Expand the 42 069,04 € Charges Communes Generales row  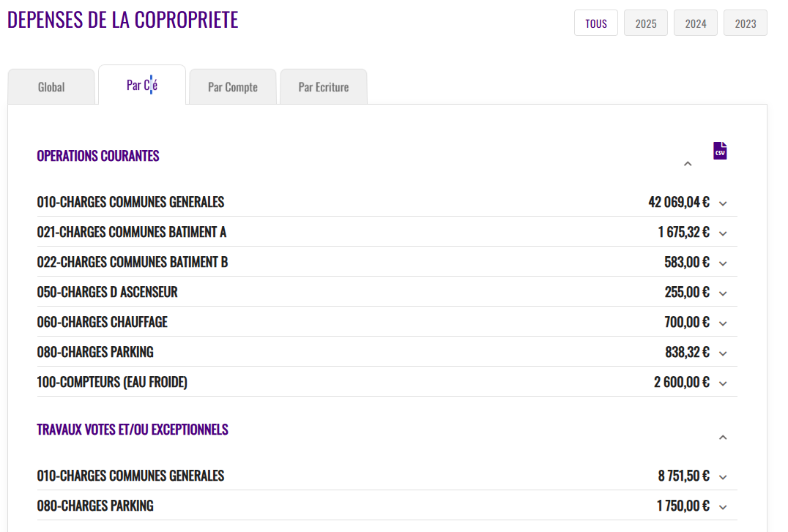pyautogui.click(x=723, y=203)
